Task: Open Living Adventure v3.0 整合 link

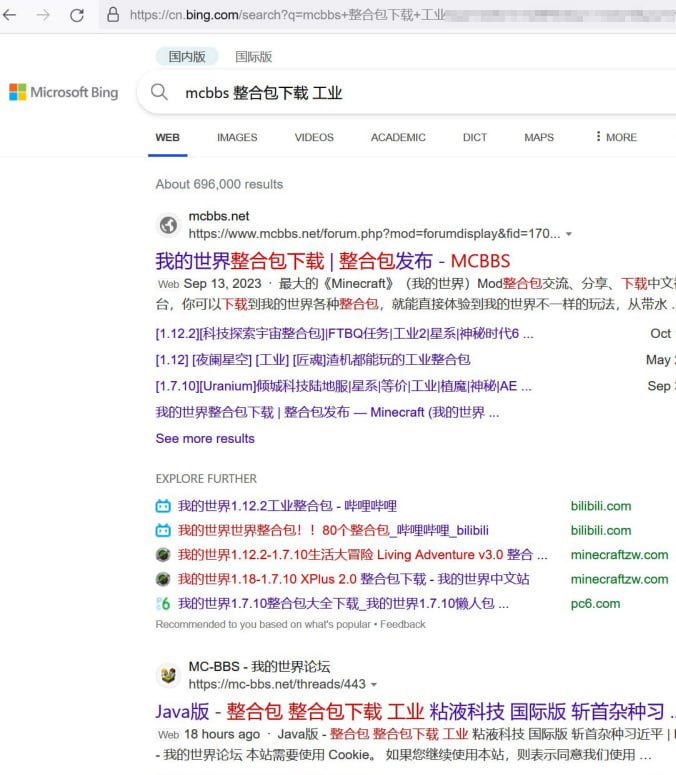Action: click(x=363, y=555)
